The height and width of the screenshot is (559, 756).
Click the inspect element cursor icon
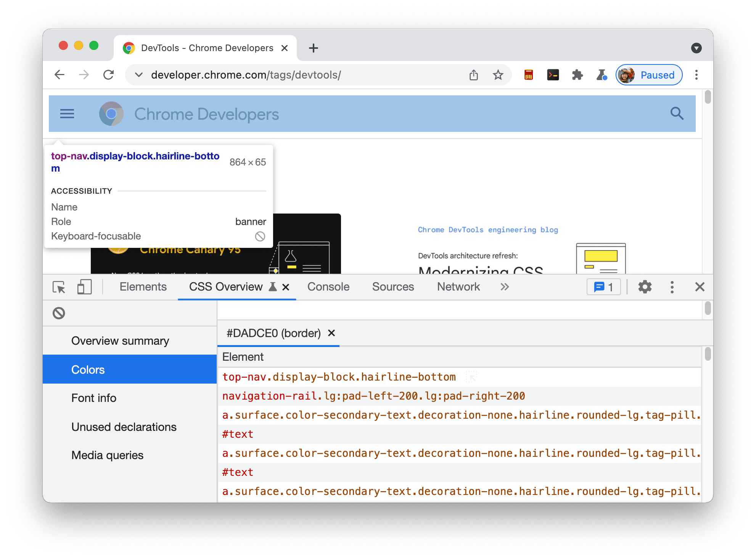point(60,286)
